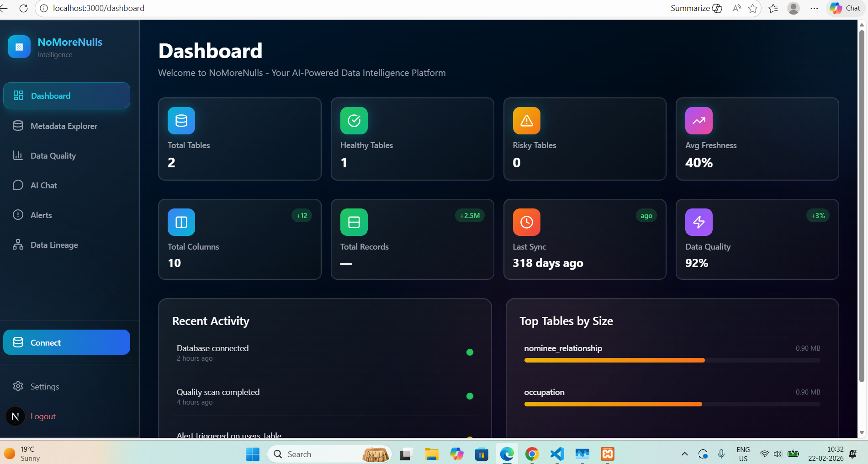Click the Avg Freshness trend icon

(699, 121)
